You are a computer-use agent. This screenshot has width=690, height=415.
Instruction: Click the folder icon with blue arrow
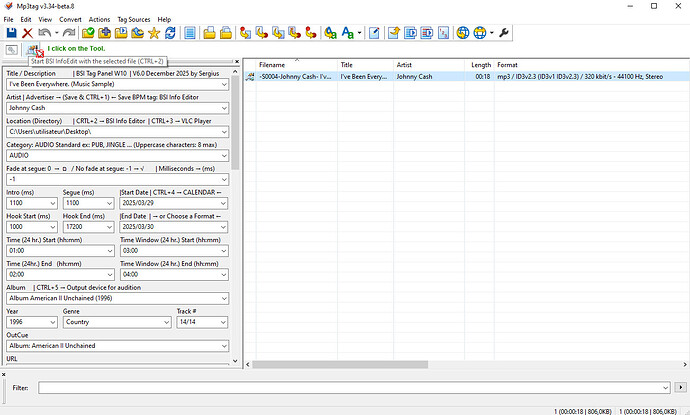pyautogui.click(x=137, y=33)
